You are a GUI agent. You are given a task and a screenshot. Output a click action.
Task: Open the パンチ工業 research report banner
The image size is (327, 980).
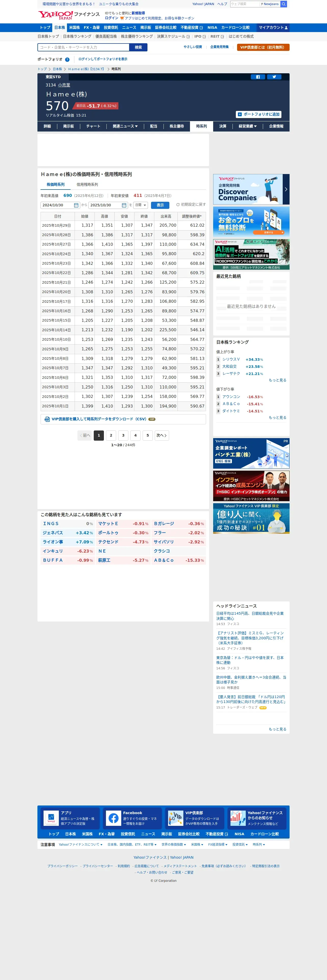pos(251,453)
